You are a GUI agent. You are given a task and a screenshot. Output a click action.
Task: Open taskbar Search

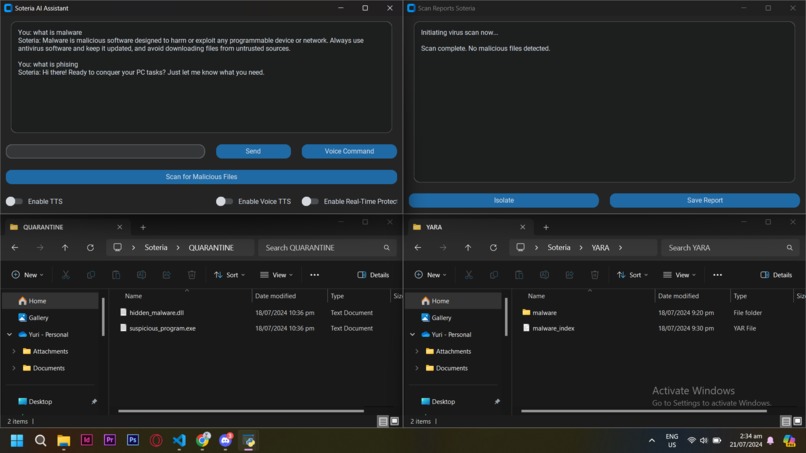(x=40, y=441)
